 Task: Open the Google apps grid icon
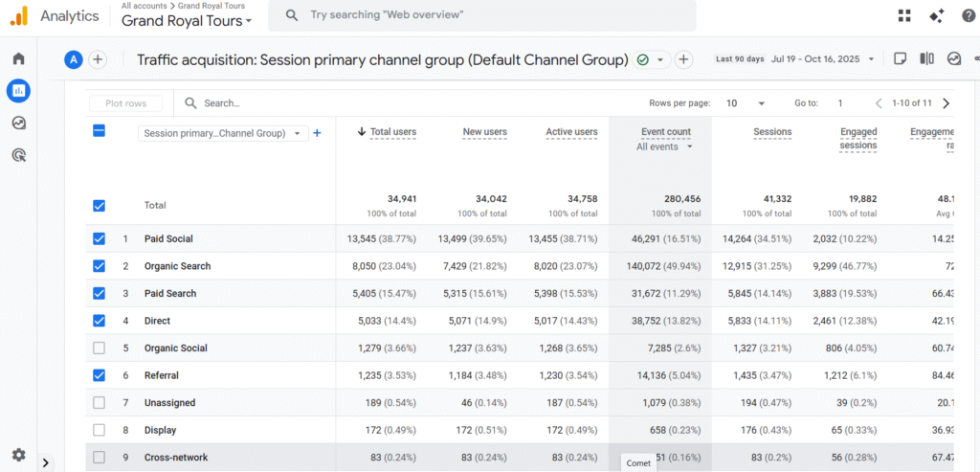(904, 15)
